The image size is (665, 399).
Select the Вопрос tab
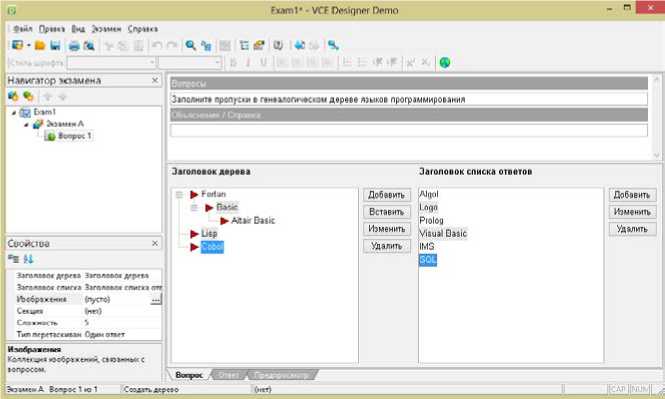189,375
